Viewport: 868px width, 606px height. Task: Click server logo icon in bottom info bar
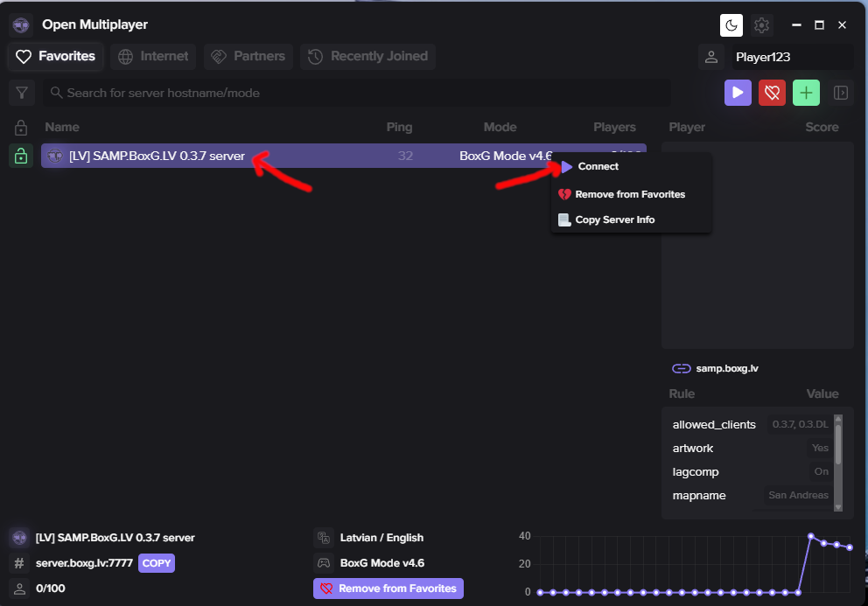[19, 538]
